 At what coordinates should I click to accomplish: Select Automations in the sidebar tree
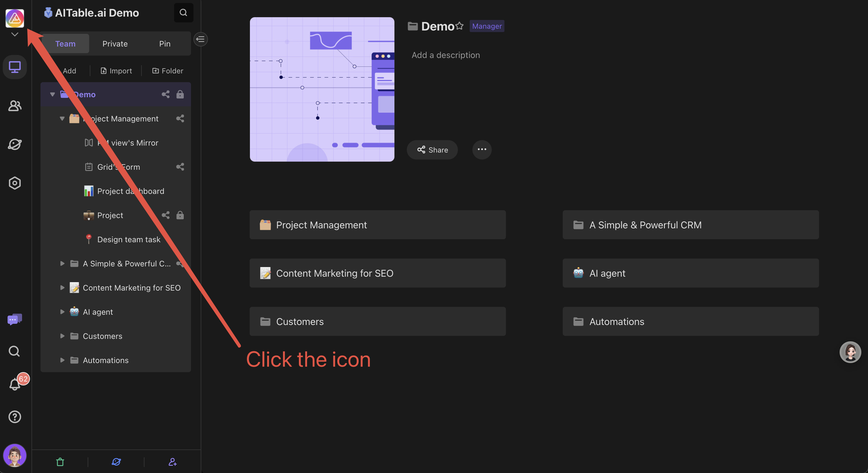coord(115,360)
